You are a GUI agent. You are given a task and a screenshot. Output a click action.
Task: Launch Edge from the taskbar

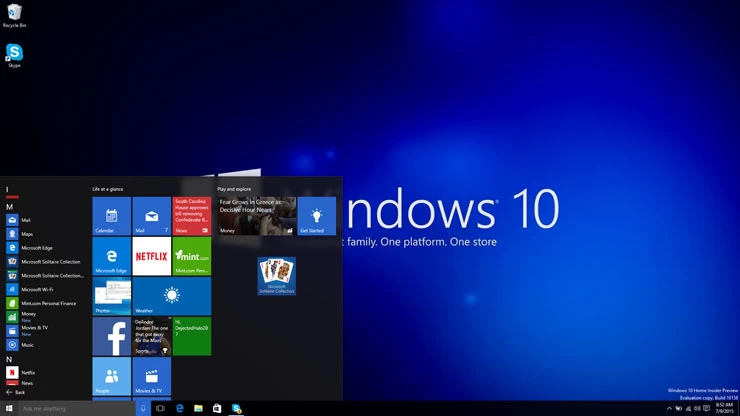(x=179, y=408)
